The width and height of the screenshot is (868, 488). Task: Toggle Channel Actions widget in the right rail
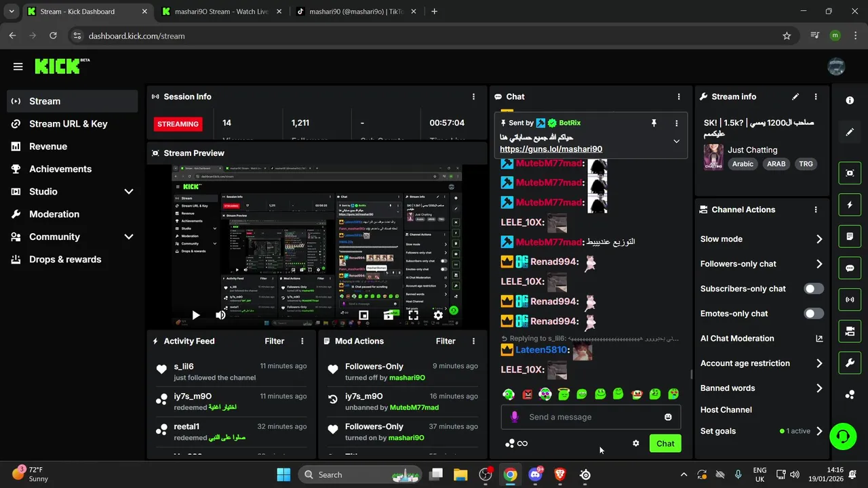[850, 331]
